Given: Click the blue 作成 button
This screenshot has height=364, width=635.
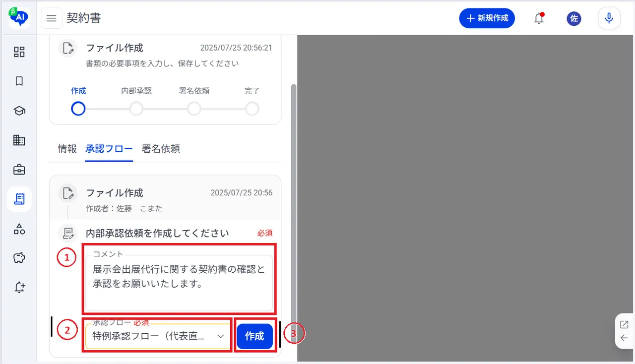Looking at the screenshot, I should [x=254, y=336].
